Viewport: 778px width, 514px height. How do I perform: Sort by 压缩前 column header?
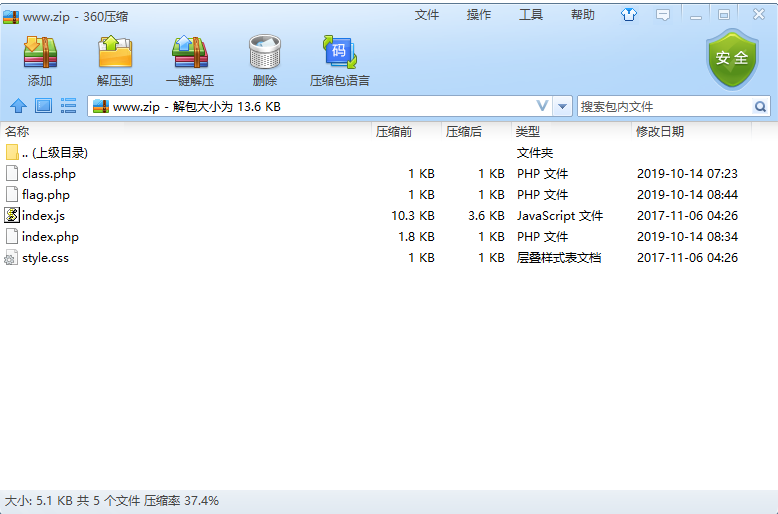406,131
